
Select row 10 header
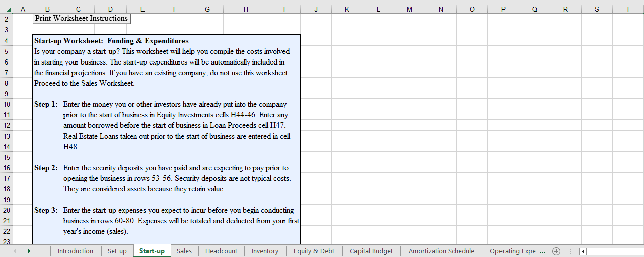(x=7, y=104)
